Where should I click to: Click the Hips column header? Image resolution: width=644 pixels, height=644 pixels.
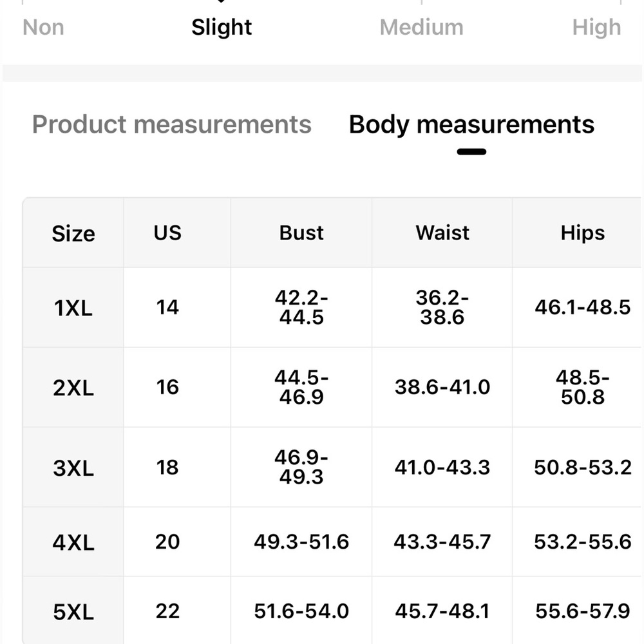[x=582, y=233]
